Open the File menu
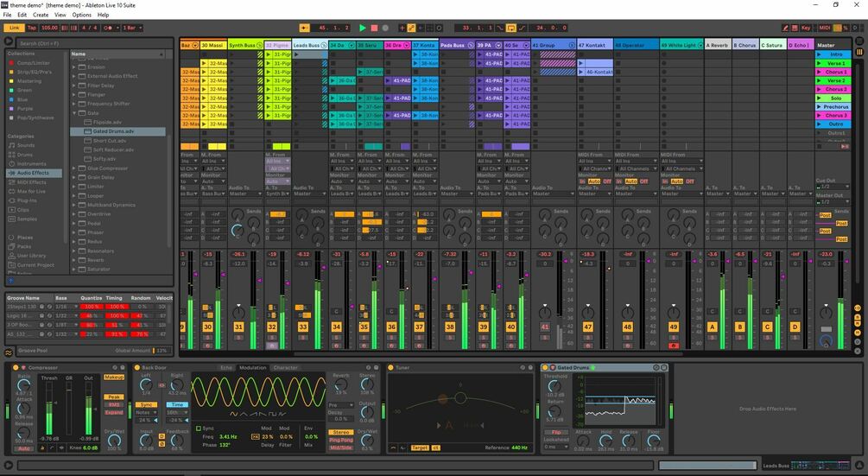 point(7,15)
